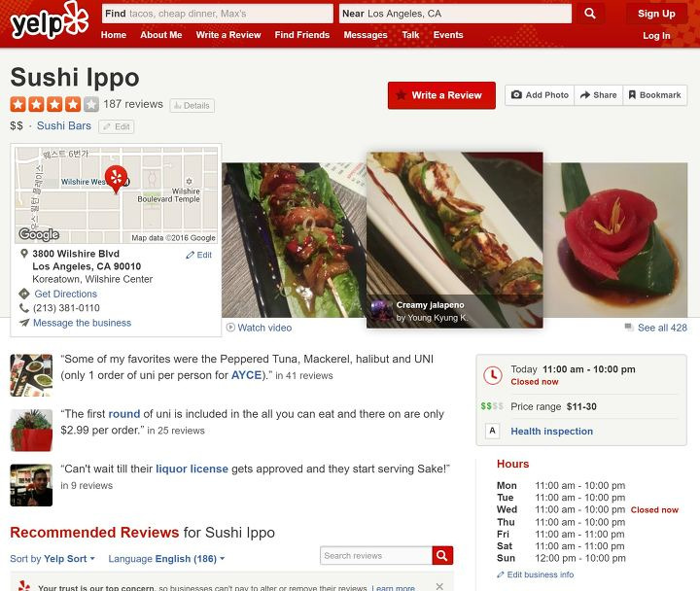Focus the Search reviews field
Screen dimensions: 700x591
(x=376, y=555)
